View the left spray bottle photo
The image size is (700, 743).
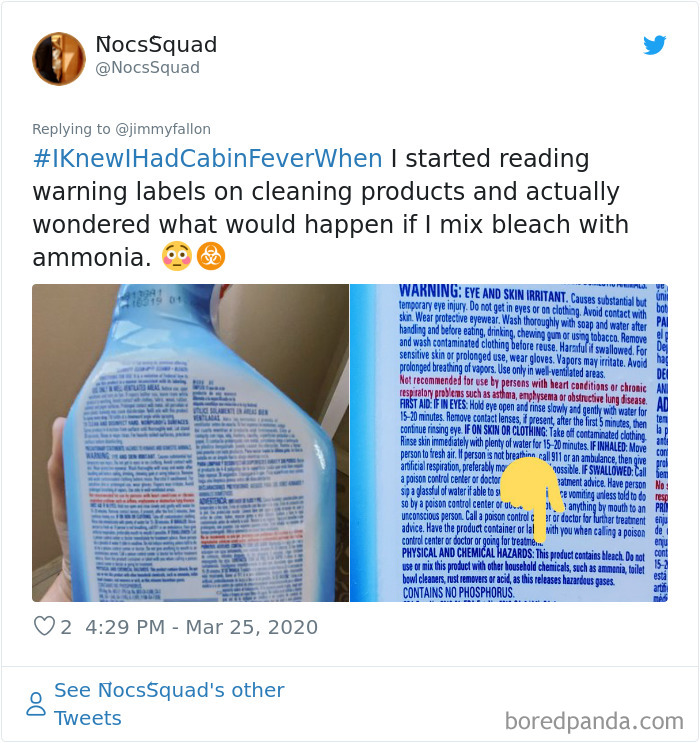click(x=191, y=443)
